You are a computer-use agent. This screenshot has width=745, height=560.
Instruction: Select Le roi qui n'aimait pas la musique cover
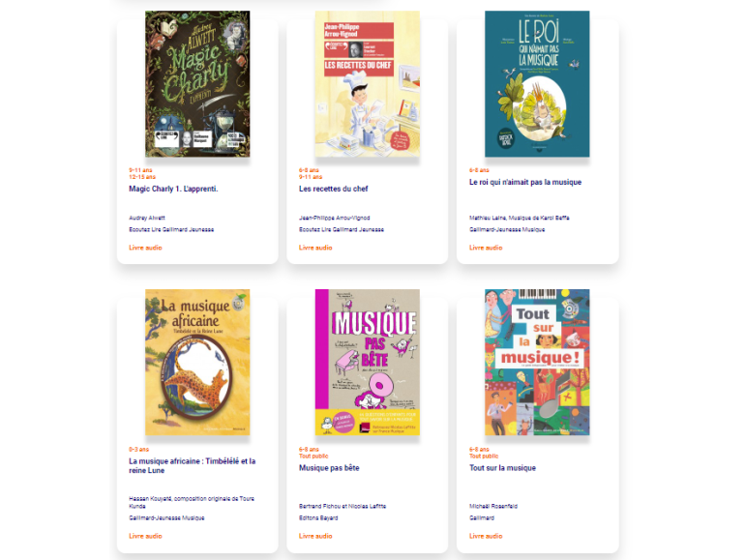tap(537, 84)
